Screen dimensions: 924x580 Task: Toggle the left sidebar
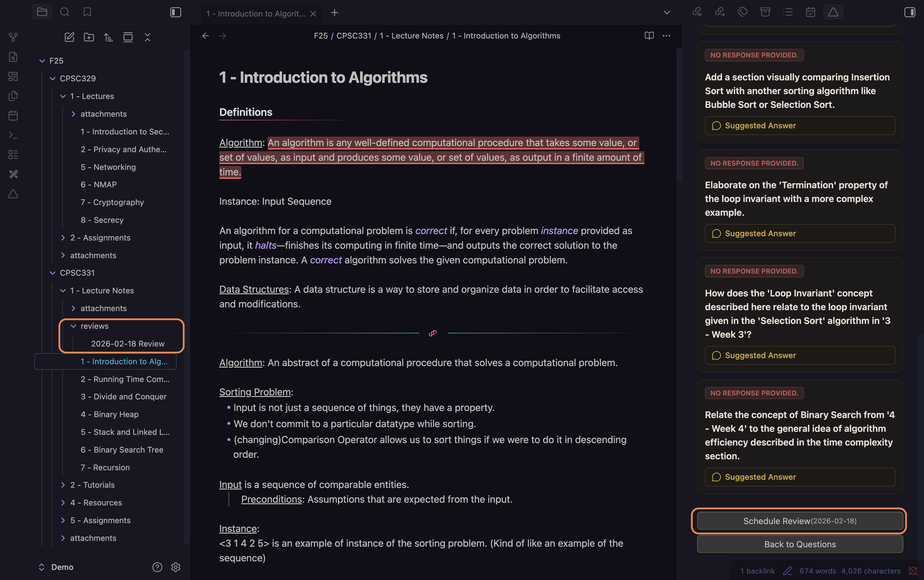point(176,12)
